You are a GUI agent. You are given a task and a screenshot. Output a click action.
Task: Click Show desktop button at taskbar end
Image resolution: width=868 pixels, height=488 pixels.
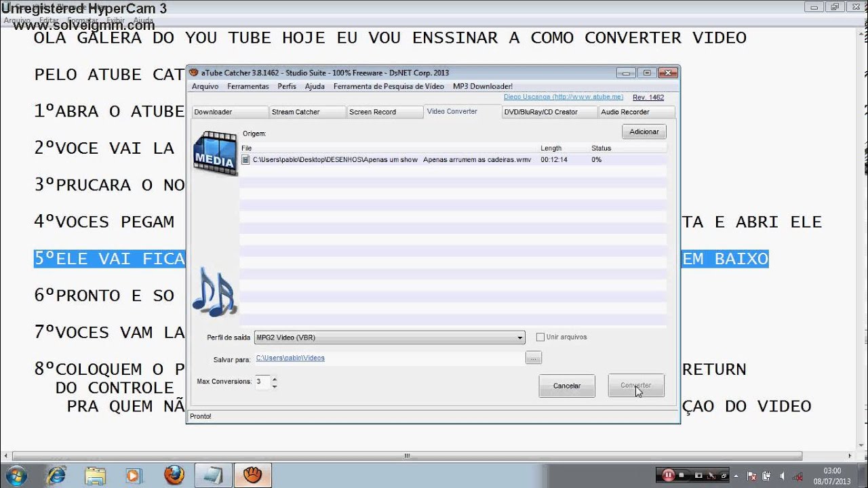(x=863, y=475)
